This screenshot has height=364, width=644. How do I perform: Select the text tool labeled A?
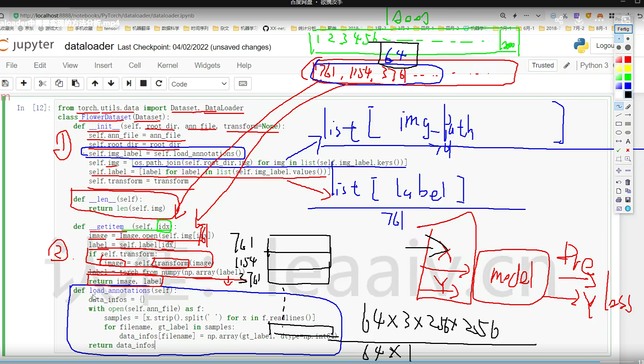click(628, 142)
